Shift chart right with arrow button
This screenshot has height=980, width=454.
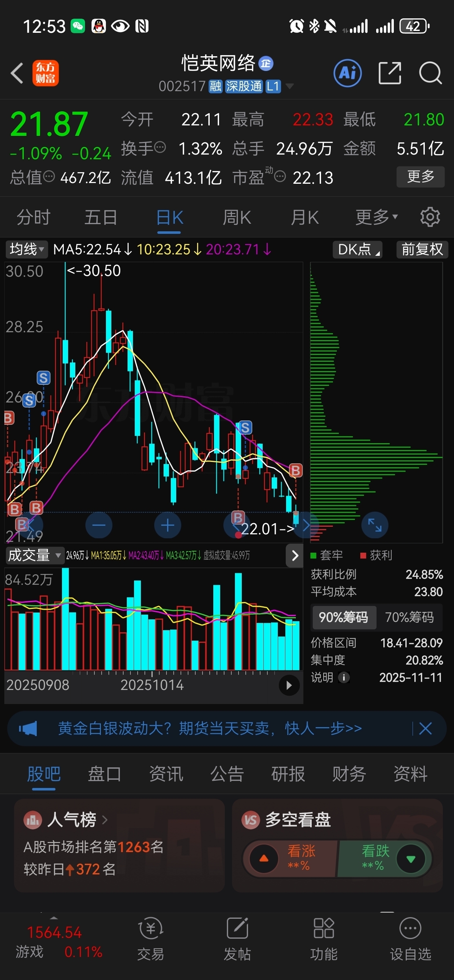(x=306, y=525)
